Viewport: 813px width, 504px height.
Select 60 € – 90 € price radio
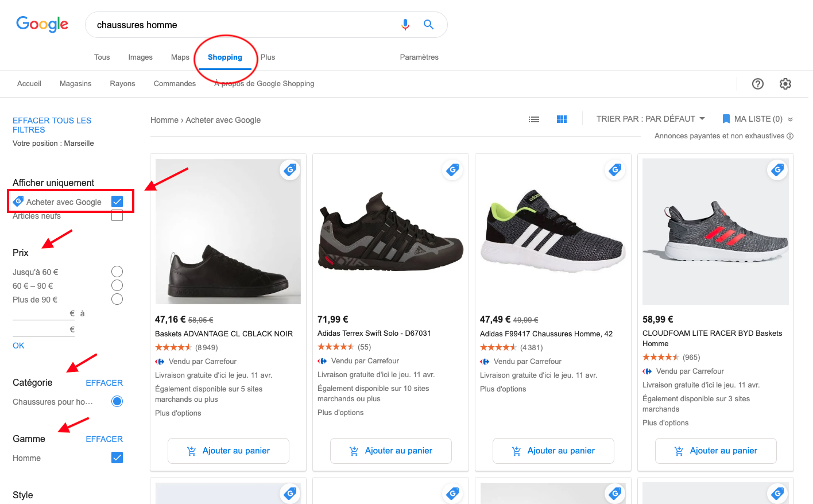pyautogui.click(x=117, y=285)
